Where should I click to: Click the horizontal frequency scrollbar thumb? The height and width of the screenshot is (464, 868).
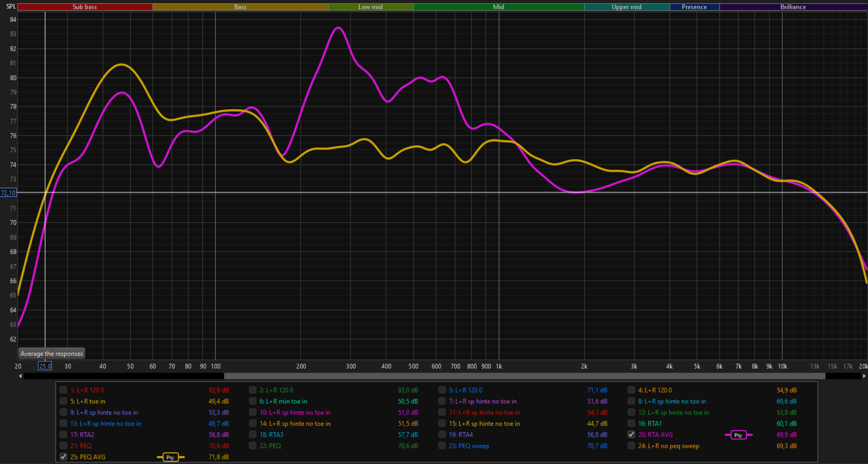tap(524, 376)
